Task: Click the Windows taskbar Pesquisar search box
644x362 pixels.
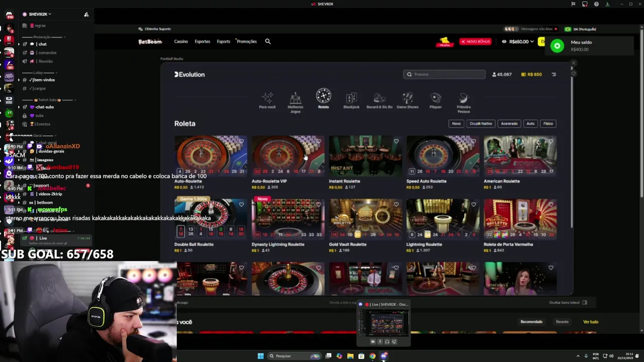Action: [294, 356]
